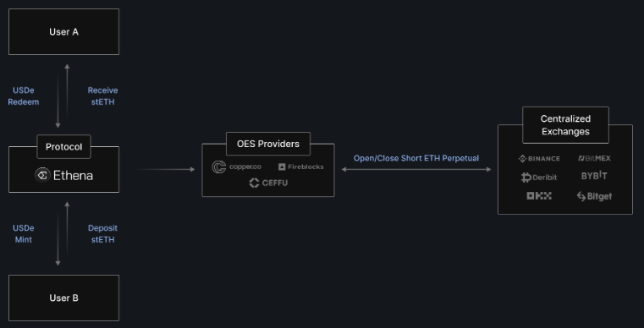The height and width of the screenshot is (328, 644).
Task: Click the OES Providers label
Action: coord(268,144)
